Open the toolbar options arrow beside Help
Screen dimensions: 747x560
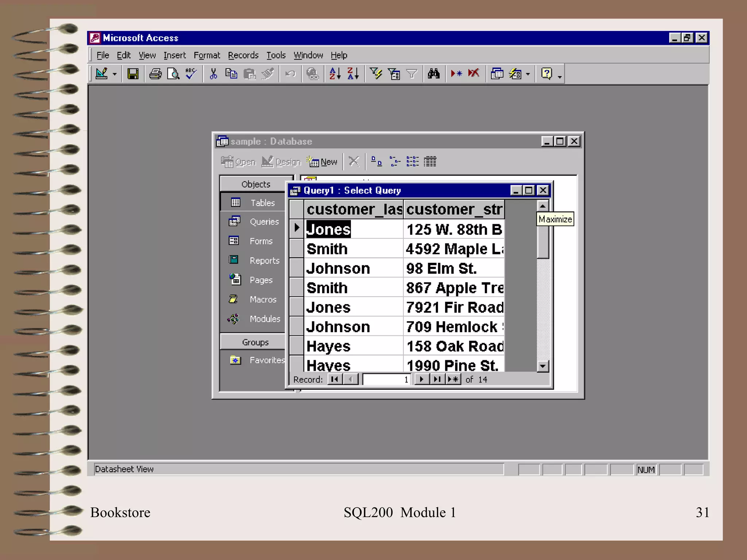pos(560,77)
